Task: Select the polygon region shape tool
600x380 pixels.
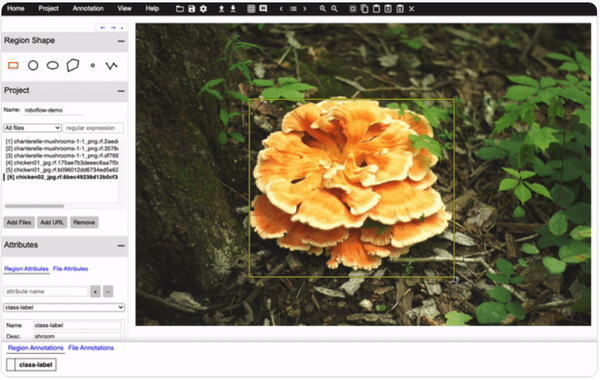Action: (73, 65)
